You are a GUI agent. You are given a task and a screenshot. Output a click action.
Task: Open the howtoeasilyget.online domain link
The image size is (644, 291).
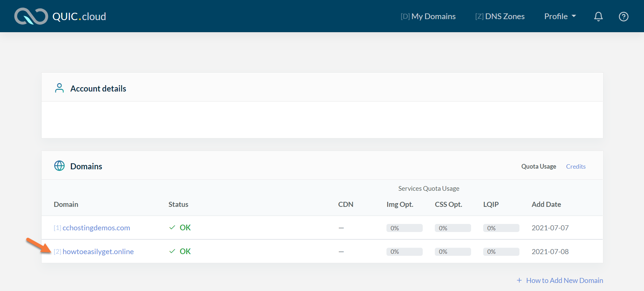[x=98, y=252]
